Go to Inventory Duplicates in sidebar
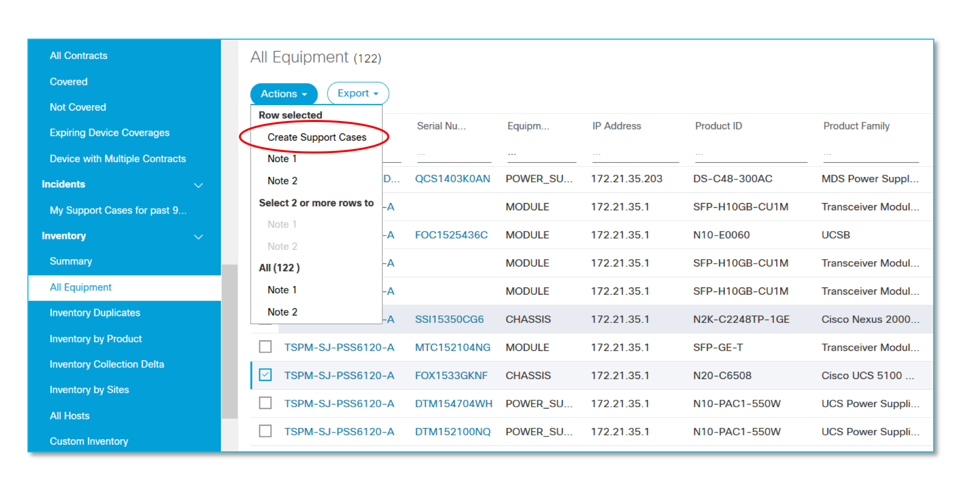Screen dimensions: 980x489 [x=95, y=313]
